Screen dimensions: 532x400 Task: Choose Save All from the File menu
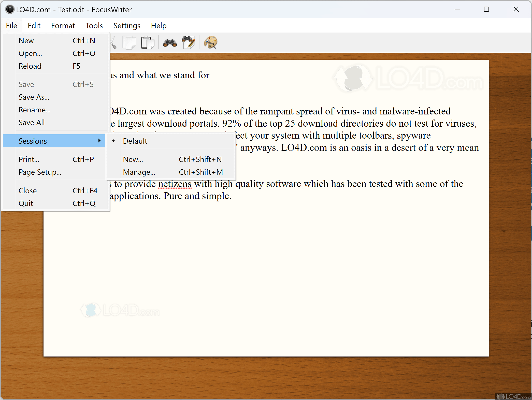point(32,122)
